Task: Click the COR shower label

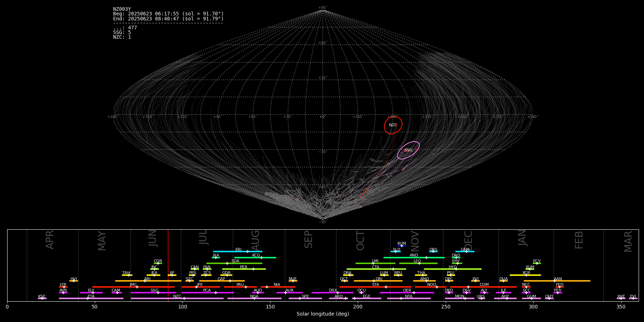Action: coord(158,261)
